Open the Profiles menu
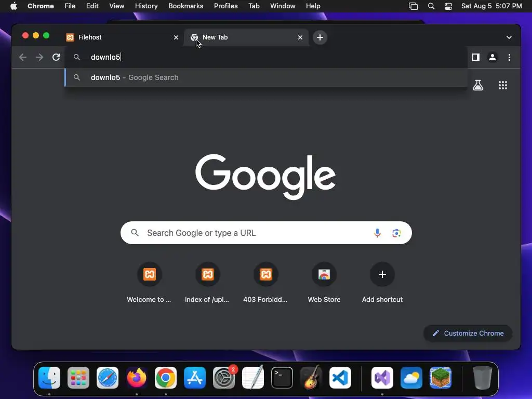532x399 pixels. point(225,6)
